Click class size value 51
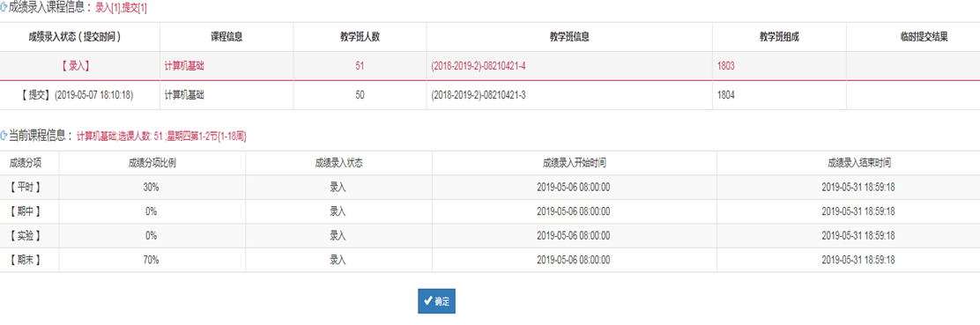The image size is (980, 325). tap(360, 66)
